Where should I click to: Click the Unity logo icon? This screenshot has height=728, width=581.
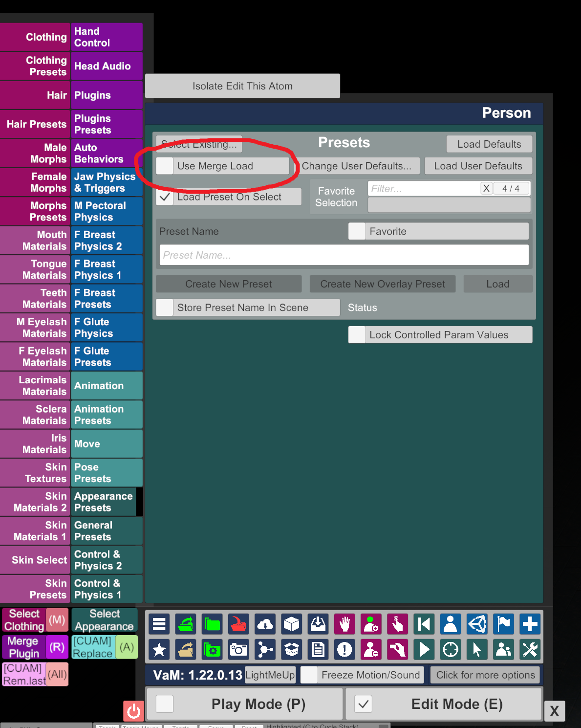click(477, 624)
